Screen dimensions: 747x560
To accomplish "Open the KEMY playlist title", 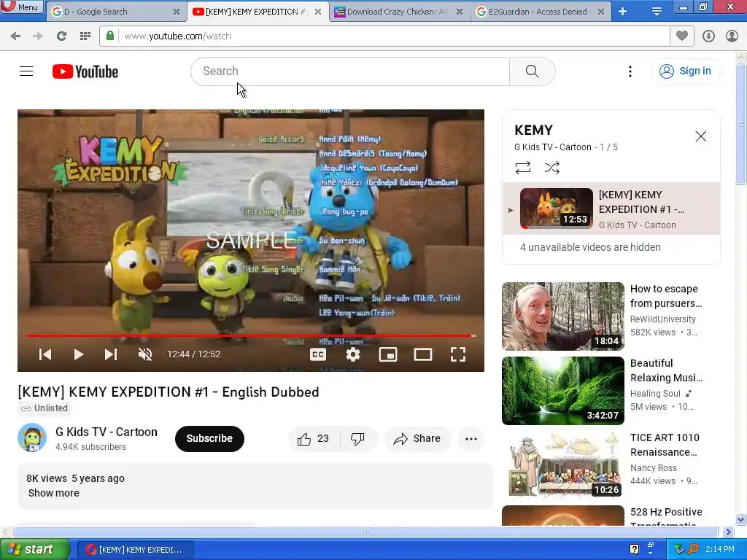I will coord(533,130).
